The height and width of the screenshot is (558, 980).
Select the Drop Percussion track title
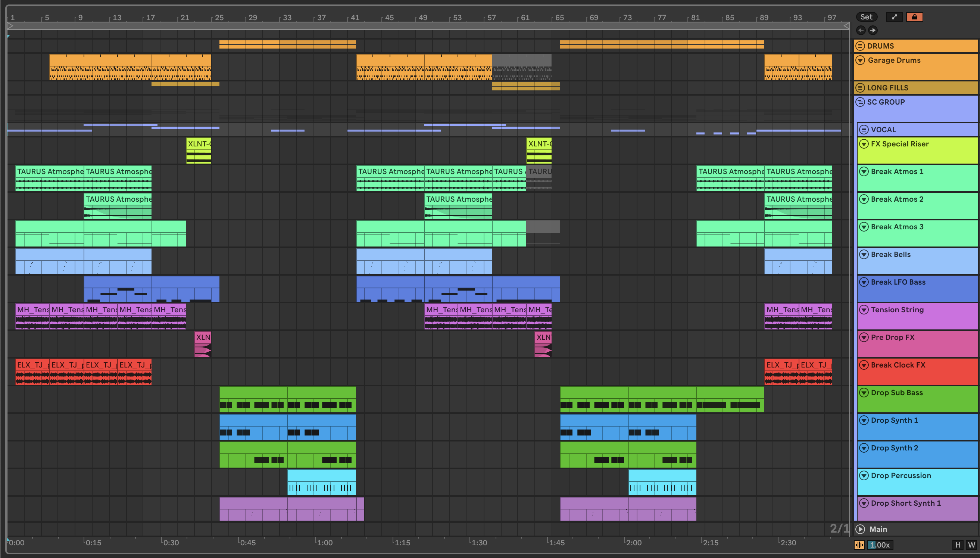click(901, 475)
